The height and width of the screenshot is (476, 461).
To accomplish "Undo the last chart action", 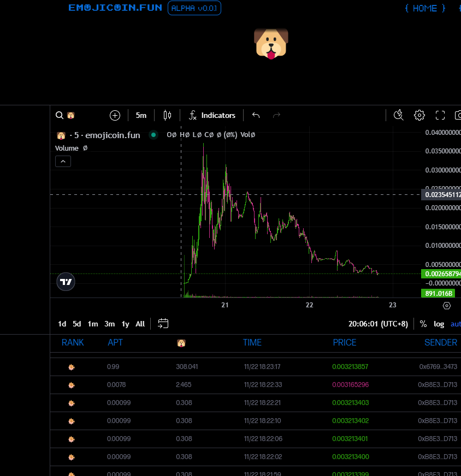I will click(256, 115).
